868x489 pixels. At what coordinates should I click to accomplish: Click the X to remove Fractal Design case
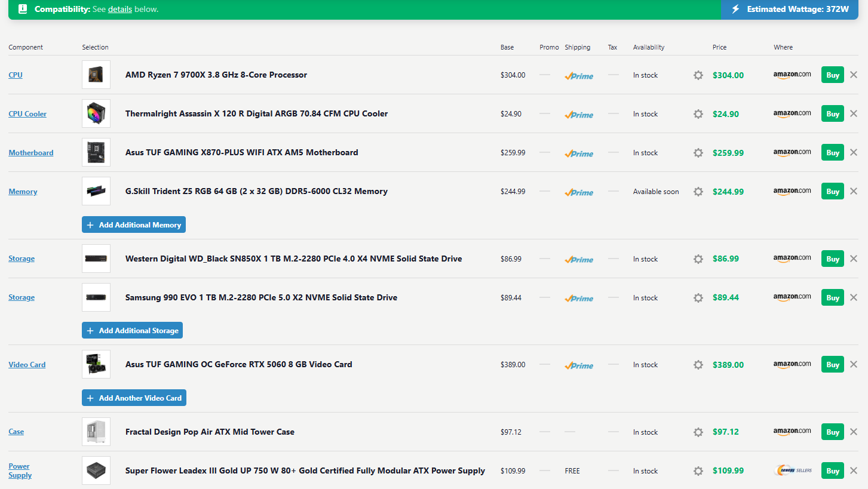854,432
